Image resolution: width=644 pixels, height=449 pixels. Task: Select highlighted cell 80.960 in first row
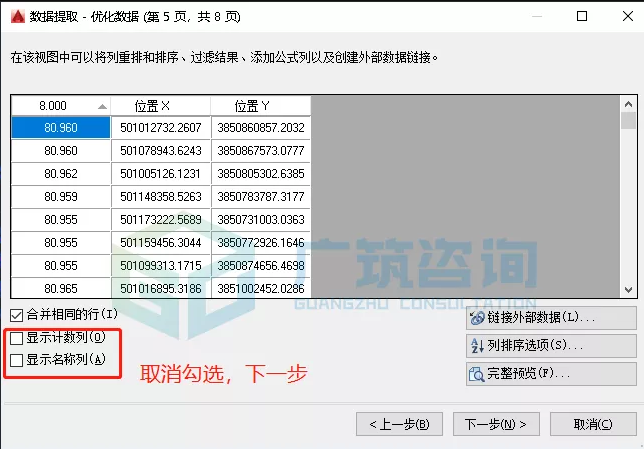pos(61,127)
